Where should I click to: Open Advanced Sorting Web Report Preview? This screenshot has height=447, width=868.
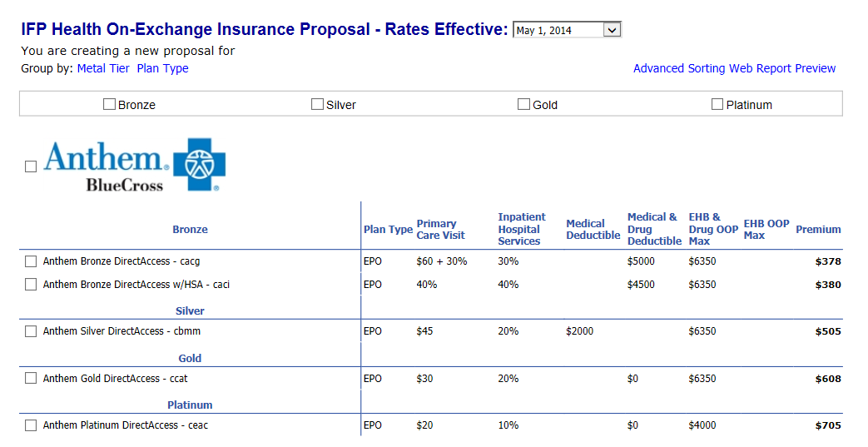(734, 68)
